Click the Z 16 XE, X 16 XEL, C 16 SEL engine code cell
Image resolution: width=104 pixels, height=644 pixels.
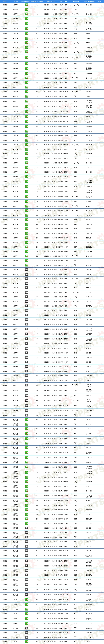pyautogui.click(x=89, y=58)
